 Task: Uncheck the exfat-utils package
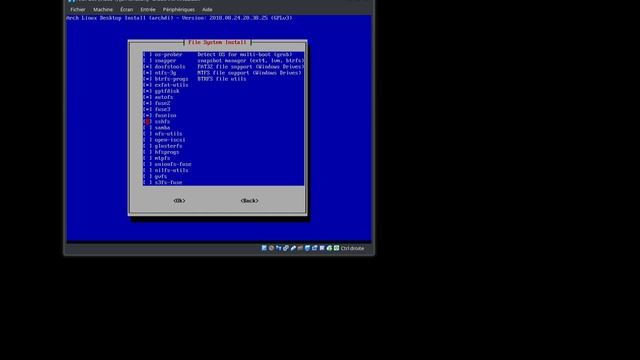click(x=148, y=85)
